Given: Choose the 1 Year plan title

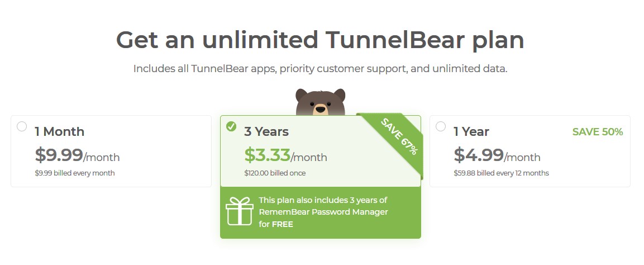Looking at the screenshot, I should 471,132.
